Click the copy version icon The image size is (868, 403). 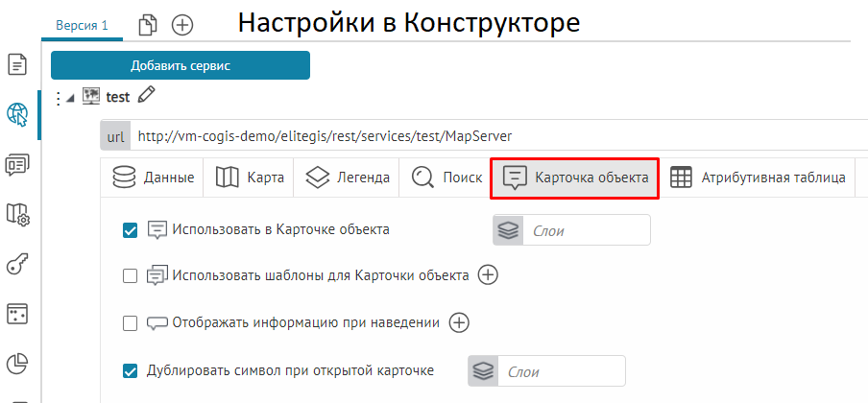click(x=147, y=25)
